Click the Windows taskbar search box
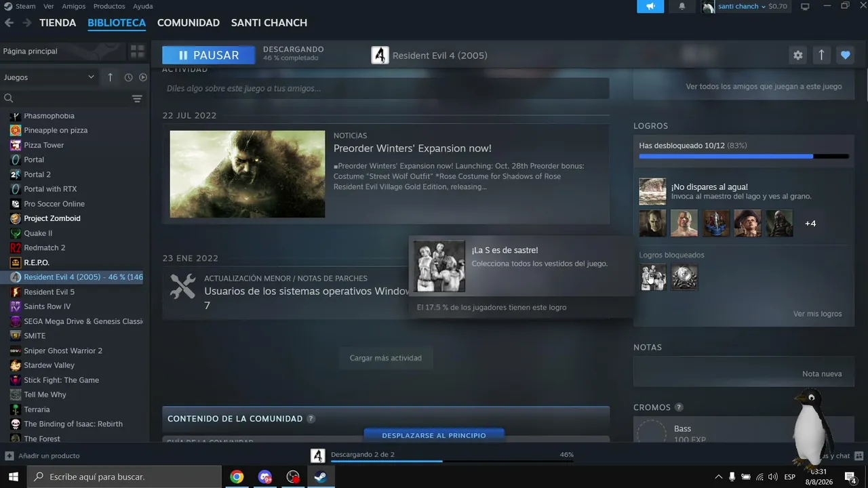 [124, 477]
